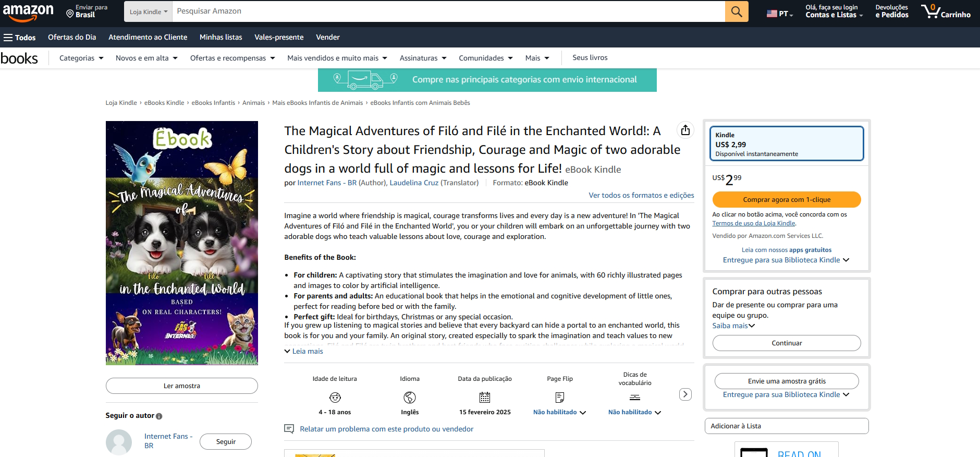Click Envie uma amostra grátis button
The image size is (980, 457).
click(787, 381)
